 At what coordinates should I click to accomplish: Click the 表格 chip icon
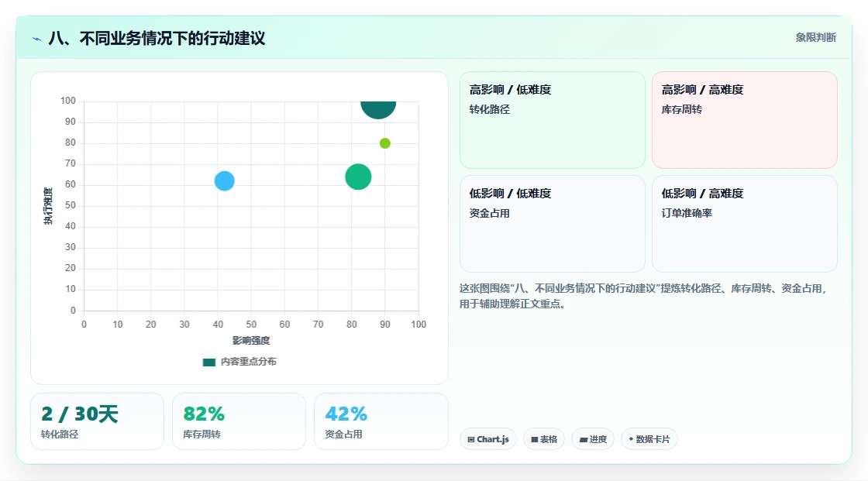click(535, 439)
